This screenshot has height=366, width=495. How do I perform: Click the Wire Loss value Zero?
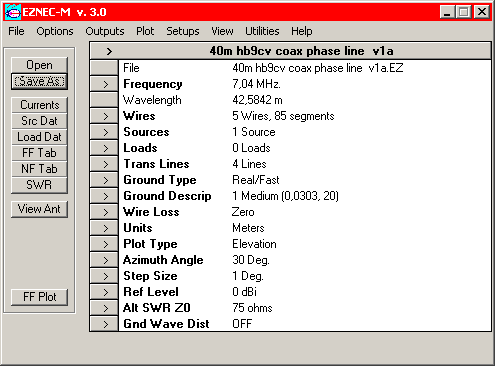point(243,212)
